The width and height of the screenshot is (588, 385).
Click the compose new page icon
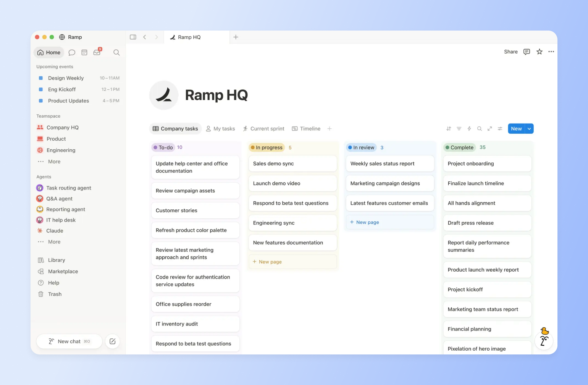pos(112,341)
